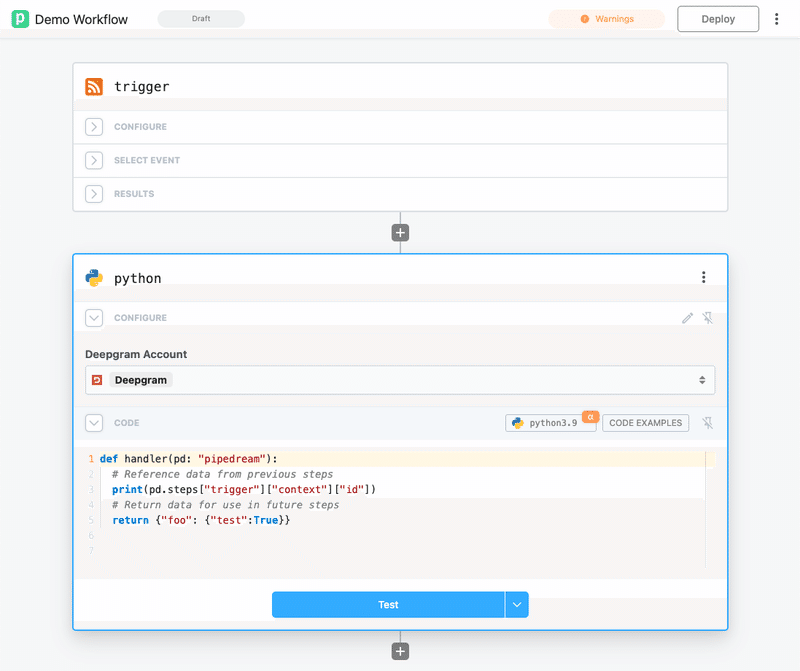Click the '# Return data for use' comment
The width and height of the screenshot is (800, 671).
pyautogui.click(x=226, y=505)
